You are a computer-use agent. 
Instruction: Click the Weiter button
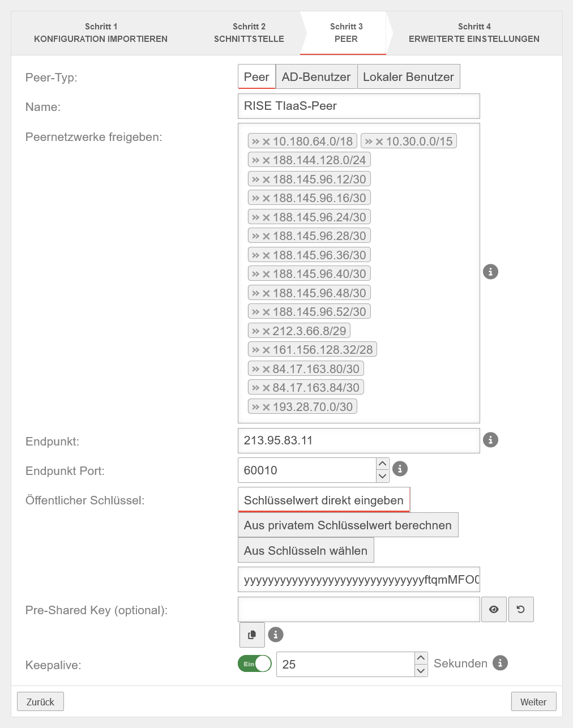click(x=533, y=702)
